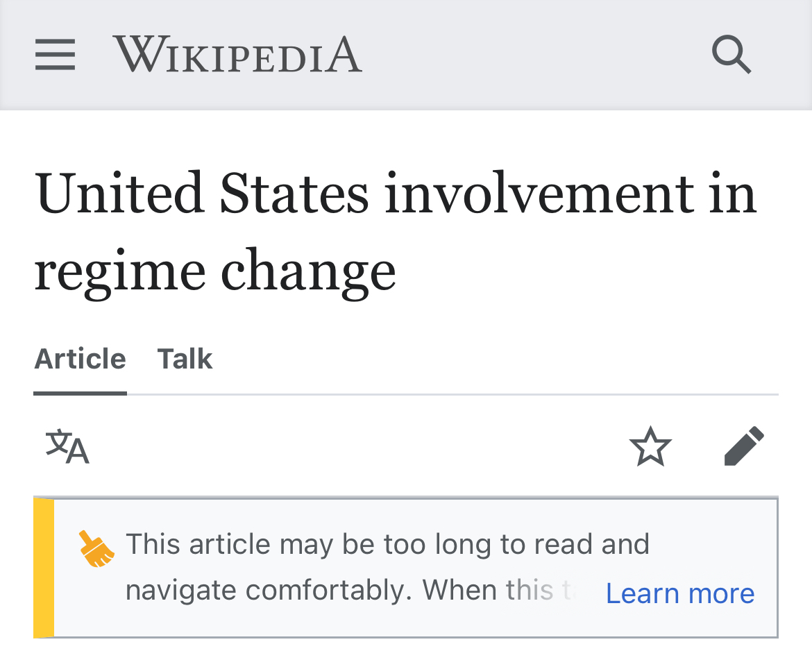Follow the Learn more link
Image resolution: width=812 pixels, height=651 pixels.
pyautogui.click(x=680, y=593)
